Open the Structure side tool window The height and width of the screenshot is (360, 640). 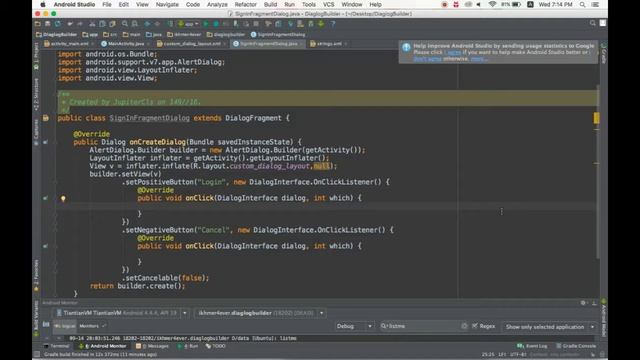(x=36, y=95)
